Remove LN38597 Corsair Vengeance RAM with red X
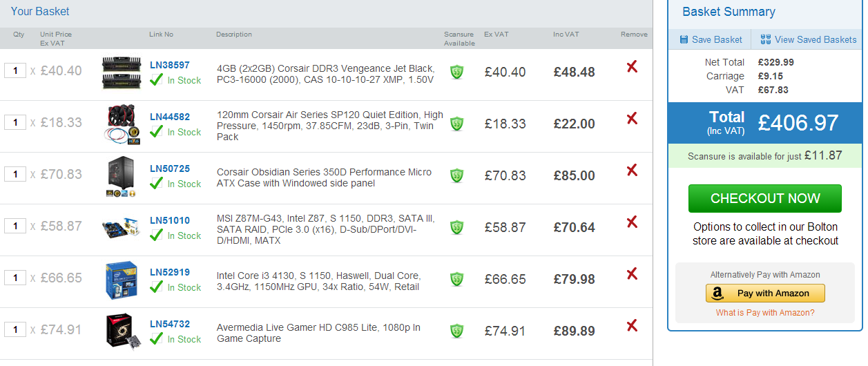This screenshot has height=366, width=868. 631,67
